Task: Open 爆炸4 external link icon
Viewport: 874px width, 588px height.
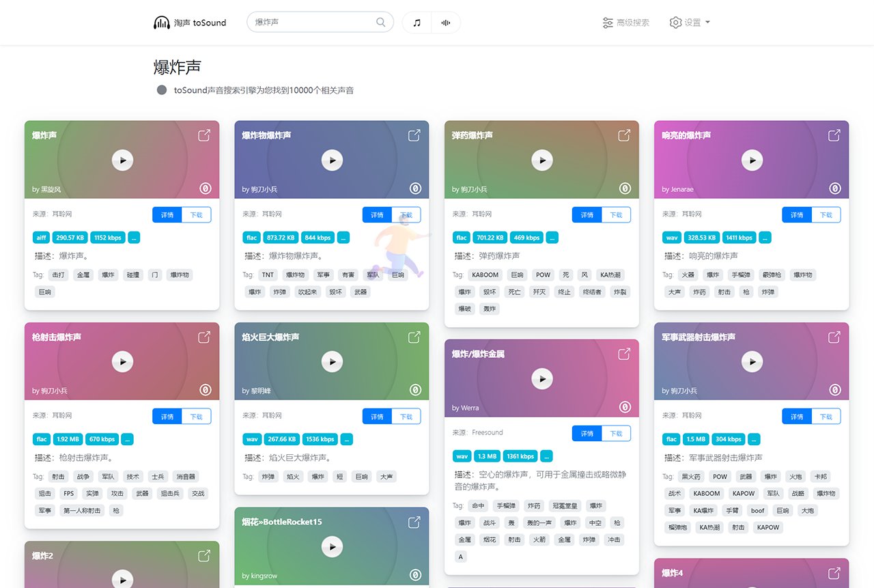Action: click(834, 573)
